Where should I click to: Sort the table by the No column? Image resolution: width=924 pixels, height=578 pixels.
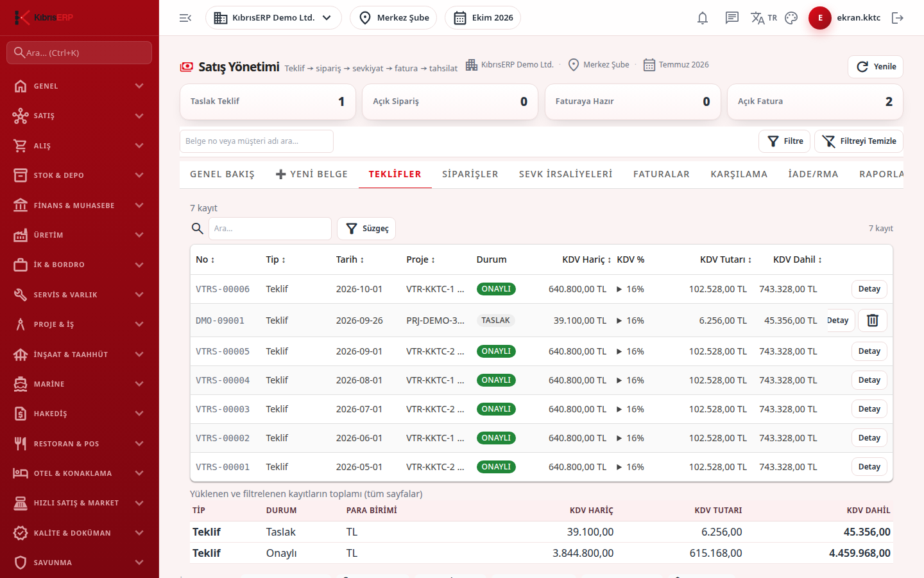click(x=205, y=259)
